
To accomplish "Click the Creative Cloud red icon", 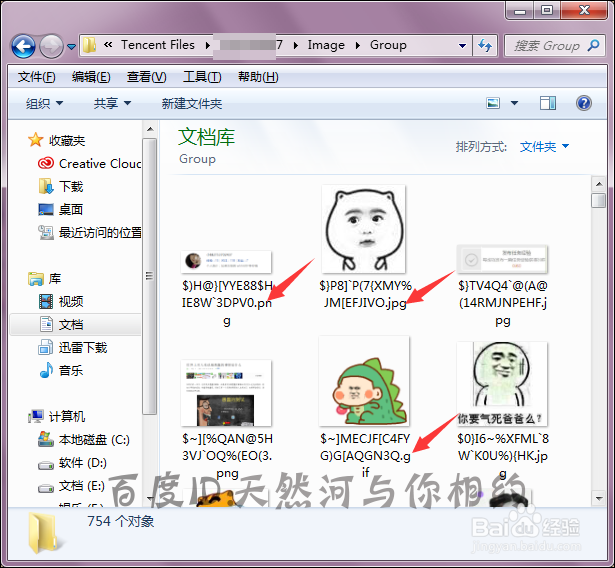I will pos(46,163).
